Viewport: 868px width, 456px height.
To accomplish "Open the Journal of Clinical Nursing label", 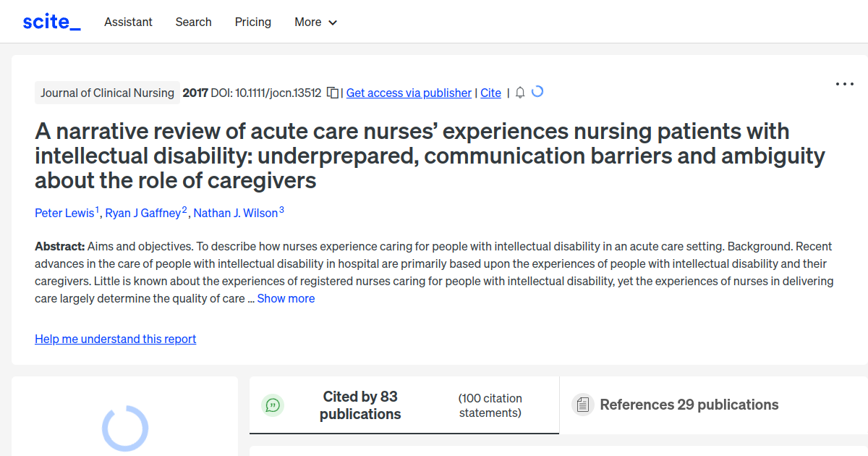I will pyautogui.click(x=107, y=93).
